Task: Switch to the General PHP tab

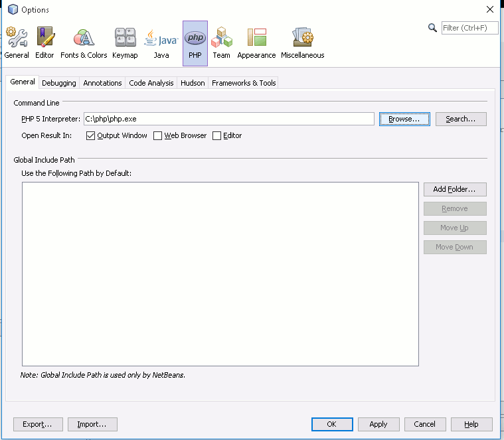Action: [23, 82]
